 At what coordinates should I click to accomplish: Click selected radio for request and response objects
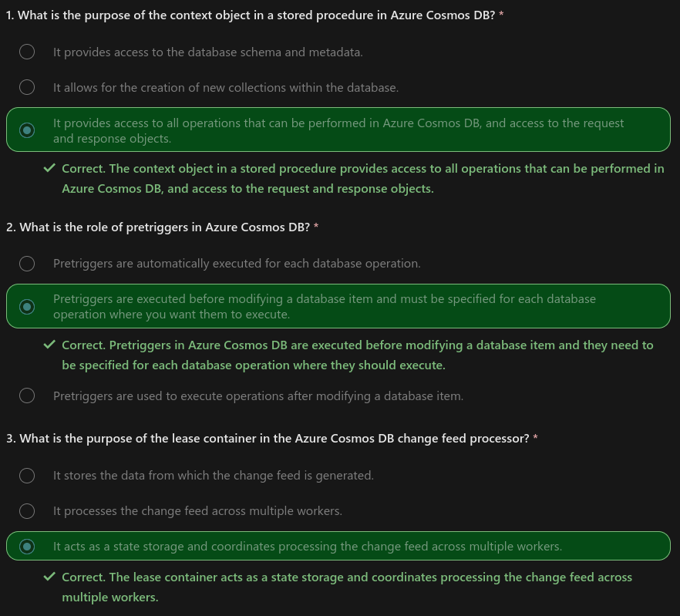[27, 130]
